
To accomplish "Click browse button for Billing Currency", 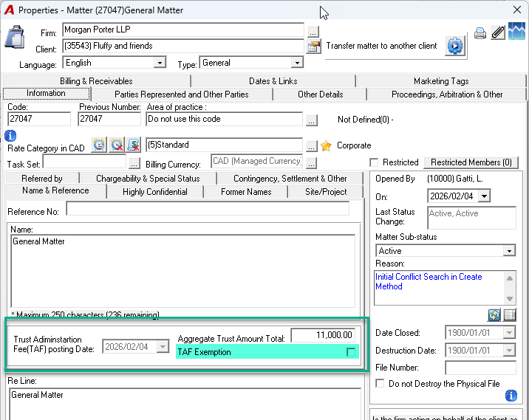I will [311, 163].
